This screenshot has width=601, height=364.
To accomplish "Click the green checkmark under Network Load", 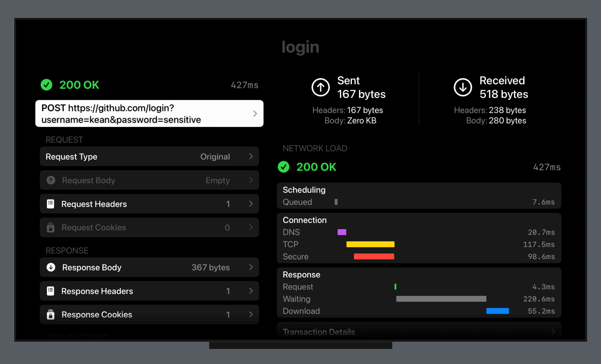I will pyautogui.click(x=283, y=167).
